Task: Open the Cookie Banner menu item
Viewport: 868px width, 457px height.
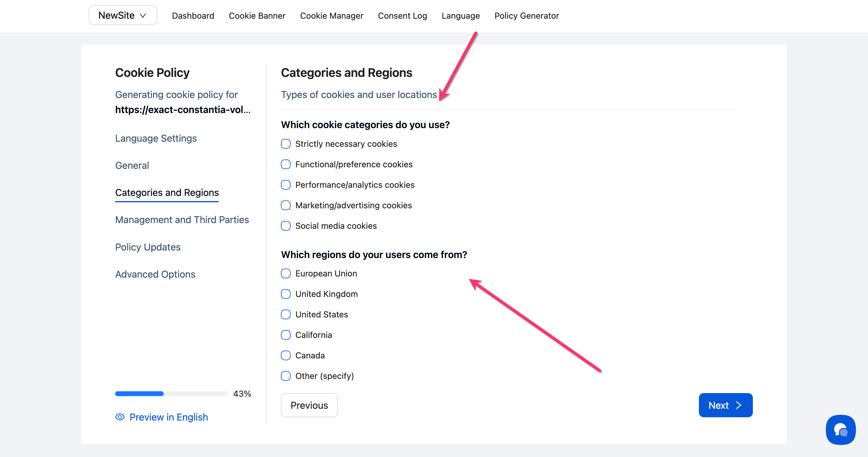Action: [x=257, y=16]
